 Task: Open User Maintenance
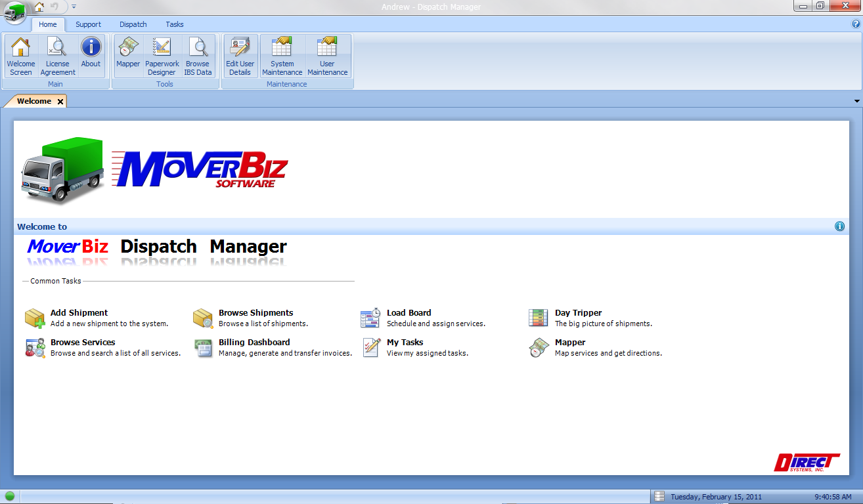point(327,55)
